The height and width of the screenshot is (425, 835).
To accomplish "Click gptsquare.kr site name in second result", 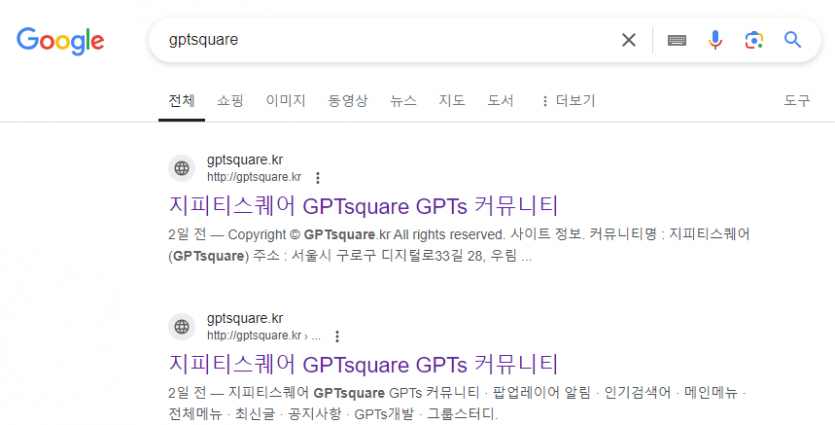I will 245,318.
